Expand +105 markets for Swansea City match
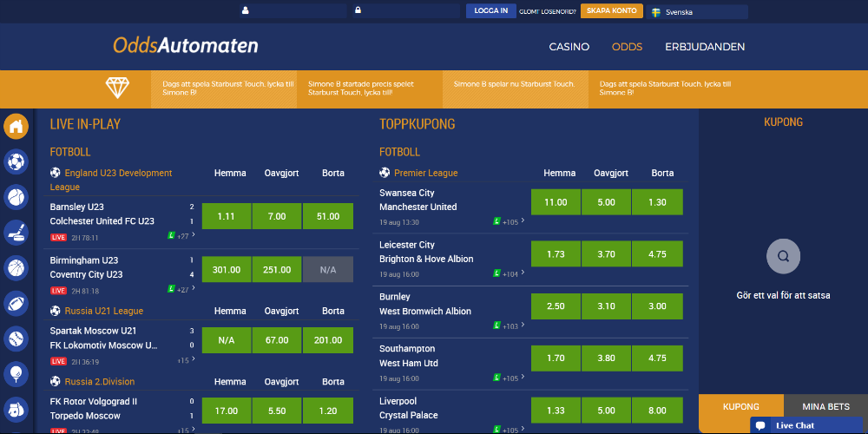The width and height of the screenshot is (868, 434). (513, 222)
